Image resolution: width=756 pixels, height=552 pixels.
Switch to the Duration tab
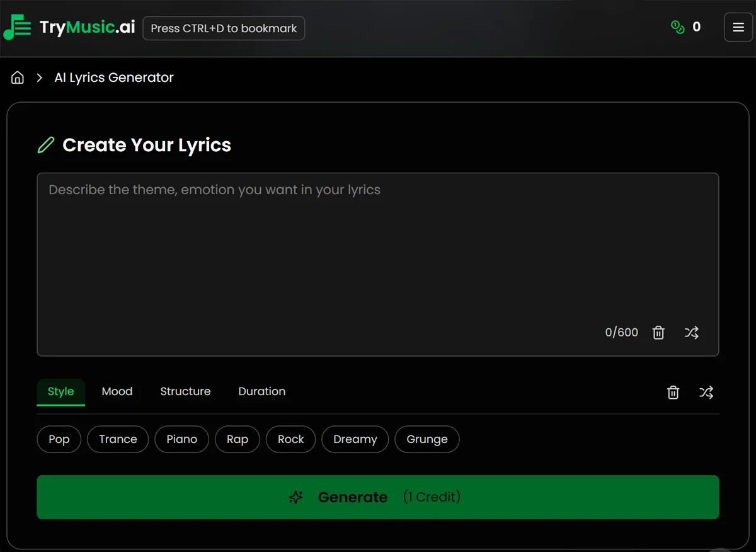click(x=261, y=391)
